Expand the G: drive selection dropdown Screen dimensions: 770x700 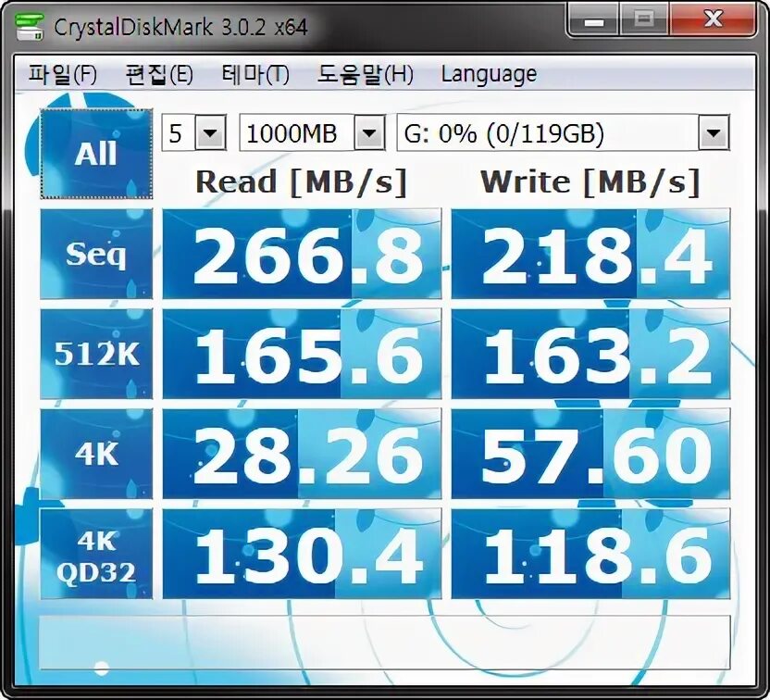coord(714,132)
